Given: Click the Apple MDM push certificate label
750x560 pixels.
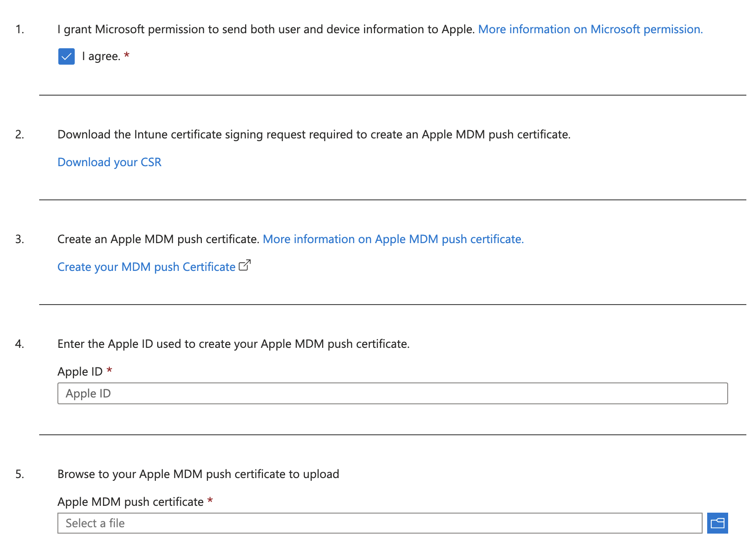Looking at the screenshot, I should tap(131, 501).
